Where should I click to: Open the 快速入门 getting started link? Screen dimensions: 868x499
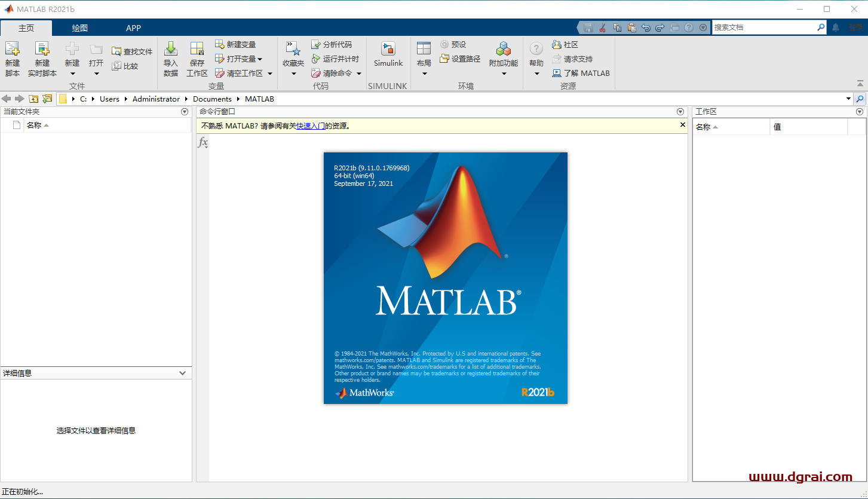tap(309, 125)
